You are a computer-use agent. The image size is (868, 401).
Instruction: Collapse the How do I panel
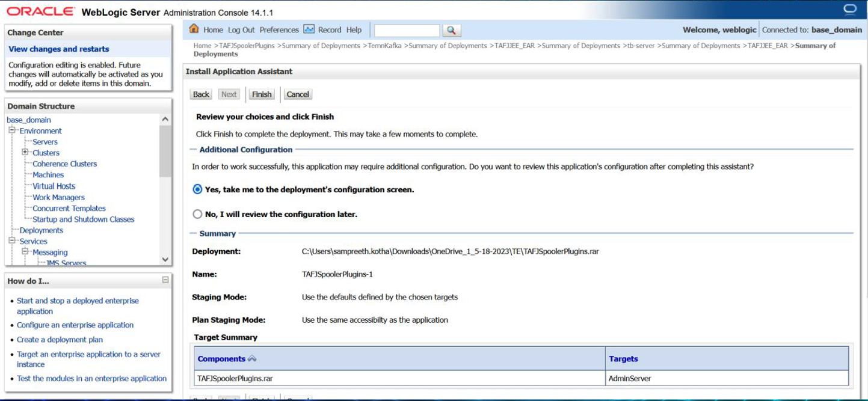click(165, 280)
